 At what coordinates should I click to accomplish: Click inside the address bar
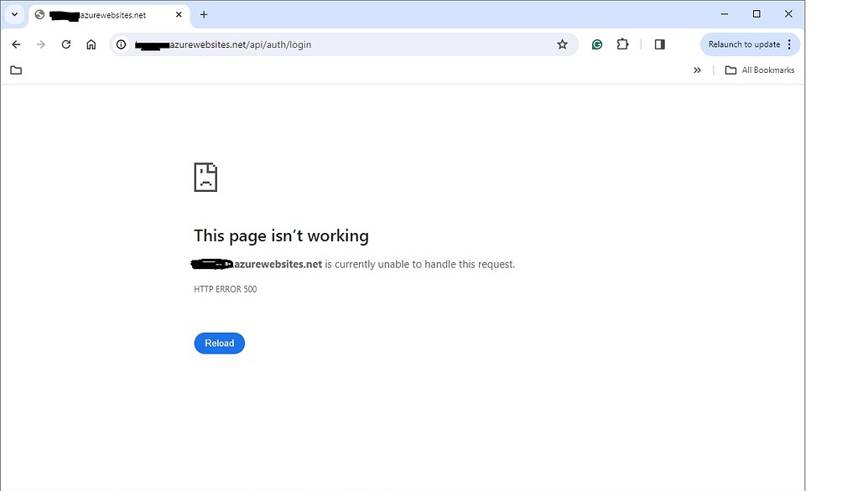click(335, 44)
